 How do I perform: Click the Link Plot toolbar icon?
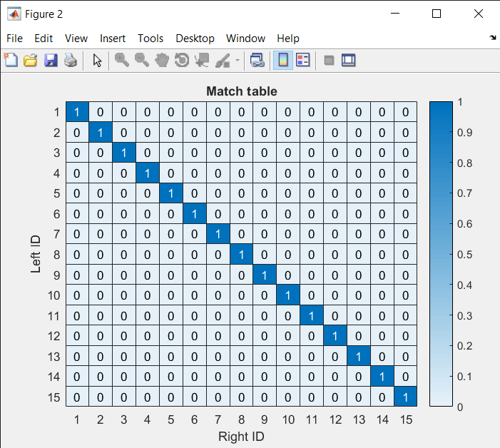pos(257,60)
